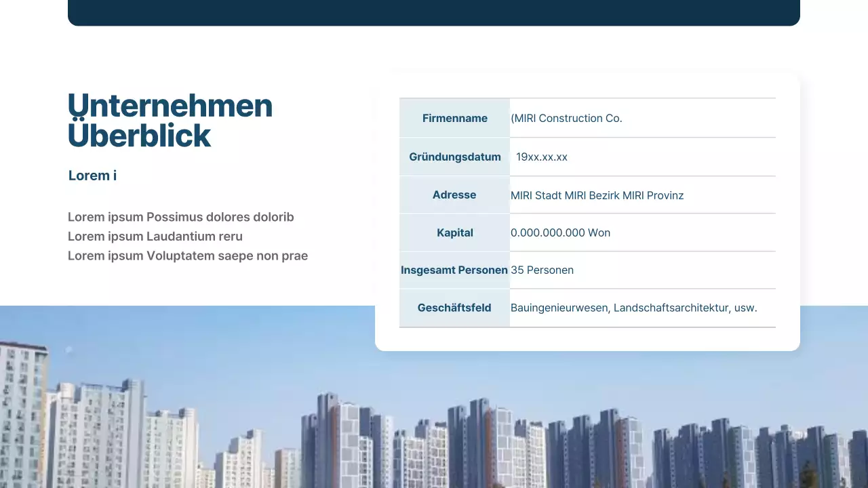Image resolution: width=868 pixels, height=488 pixels.
Task: Select the "(MIRI Construction Co." company name value
Action: point(567,118)
